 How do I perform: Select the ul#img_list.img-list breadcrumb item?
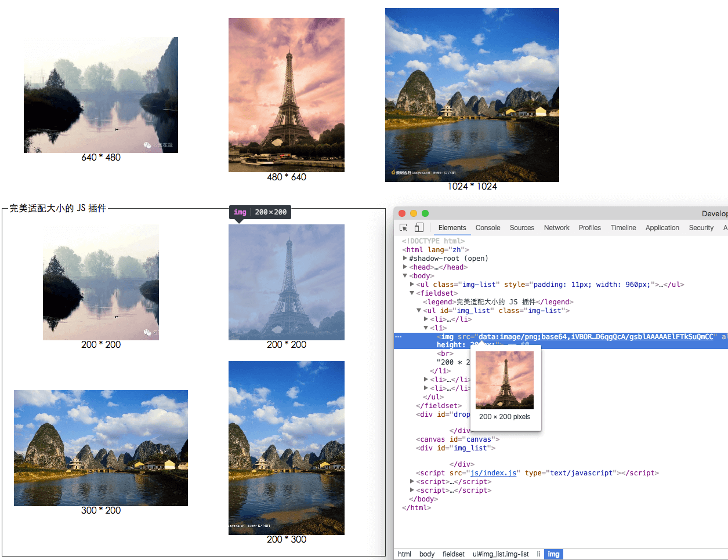pos(501,554)
